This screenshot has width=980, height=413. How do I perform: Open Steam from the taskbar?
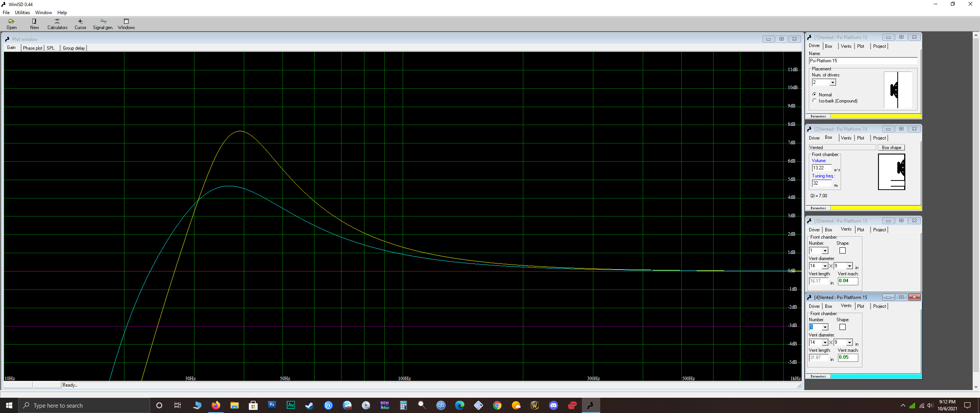pos(309,405)
